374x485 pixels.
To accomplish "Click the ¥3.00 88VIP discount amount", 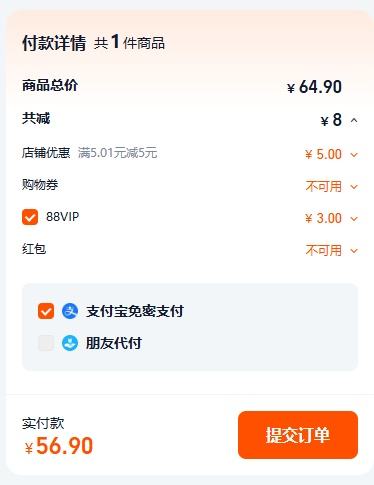I will point(323,218).
